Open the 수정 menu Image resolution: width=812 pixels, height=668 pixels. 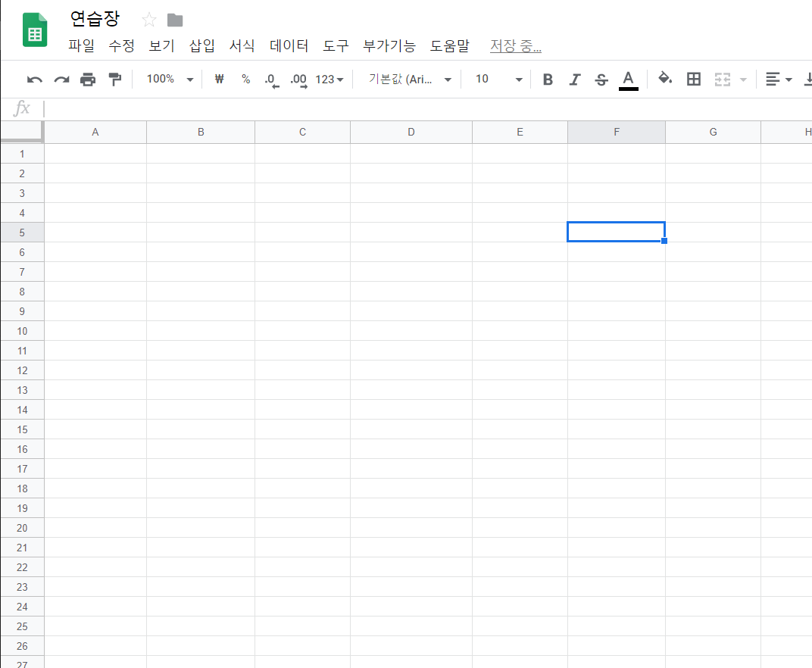tap(122, 45)
